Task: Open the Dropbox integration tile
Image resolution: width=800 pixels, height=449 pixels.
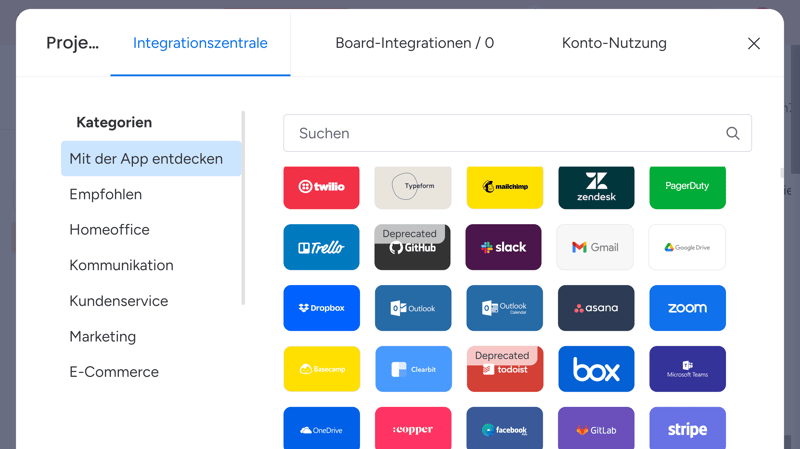Action: click(321, 308)
